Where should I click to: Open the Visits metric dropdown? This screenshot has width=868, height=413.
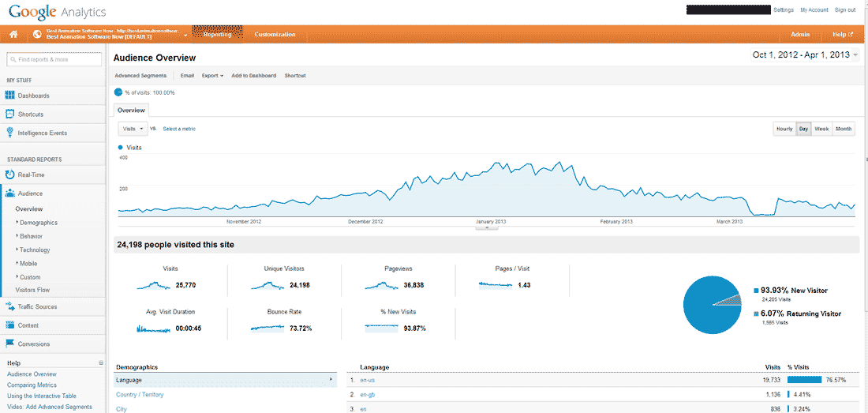tap(132, 129)
